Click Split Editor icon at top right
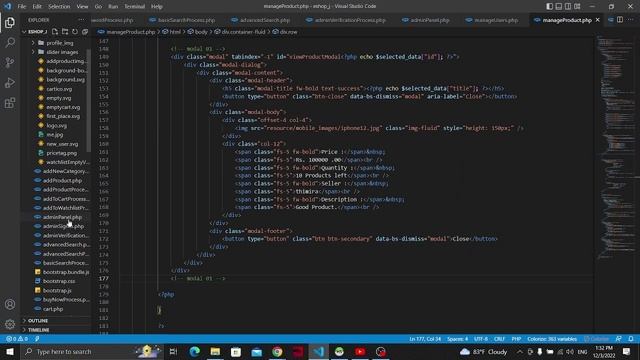 [x=620, y=20]
